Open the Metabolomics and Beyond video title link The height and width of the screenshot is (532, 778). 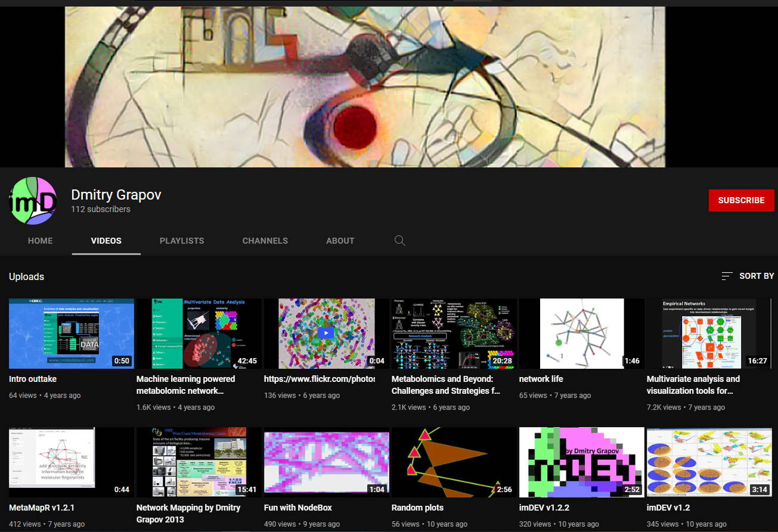[x=446, y=384]
